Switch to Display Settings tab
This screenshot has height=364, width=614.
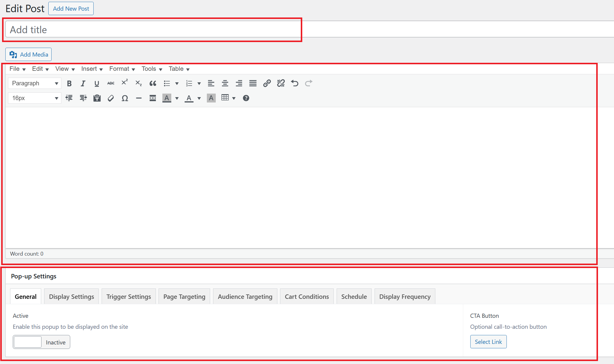(x=71, y=296)
